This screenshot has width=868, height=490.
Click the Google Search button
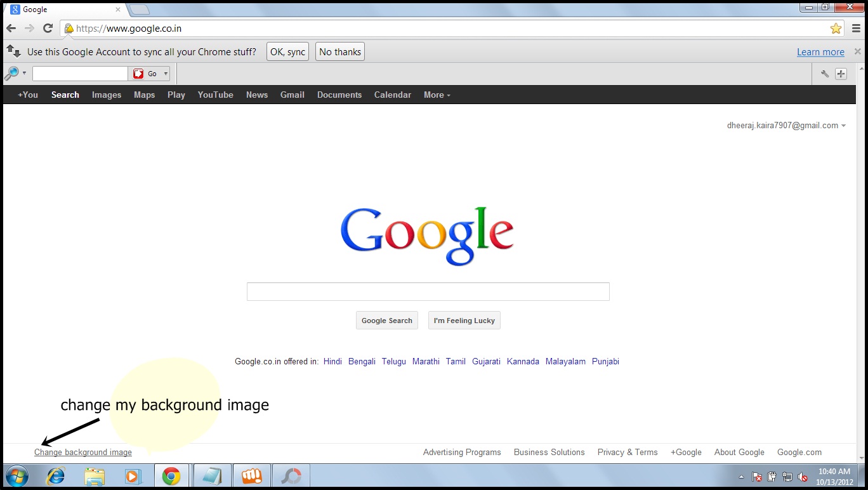tap(387, 321)
